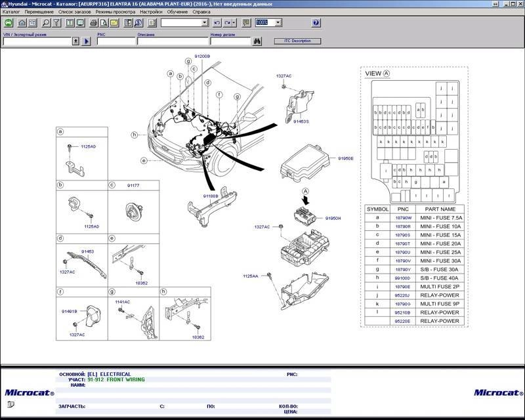Screen dimensions: 525x420
Task: Click PNC 18790S in fuse table
Action: (403, 236)
